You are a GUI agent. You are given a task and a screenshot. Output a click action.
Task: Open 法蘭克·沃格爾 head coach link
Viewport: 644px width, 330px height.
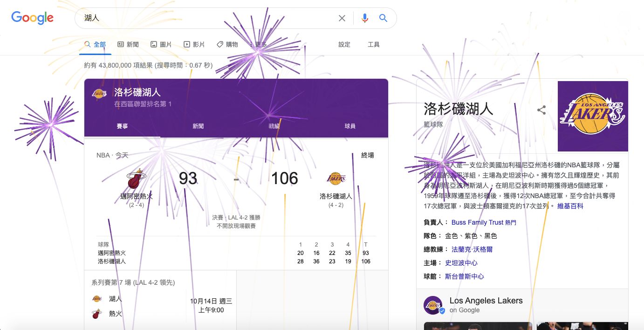[472, 249]
